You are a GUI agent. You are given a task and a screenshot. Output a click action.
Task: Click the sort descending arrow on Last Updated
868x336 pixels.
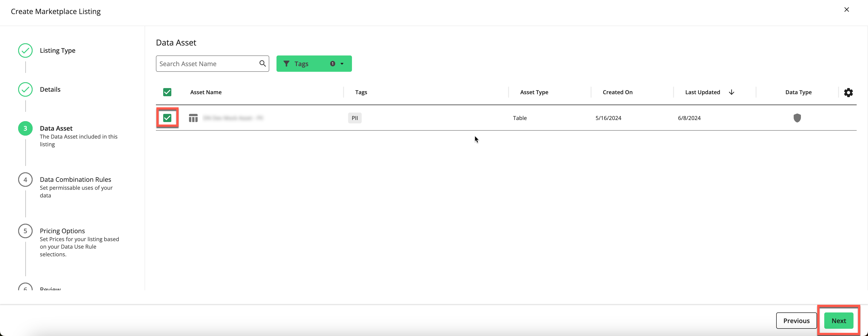point(731,92)
